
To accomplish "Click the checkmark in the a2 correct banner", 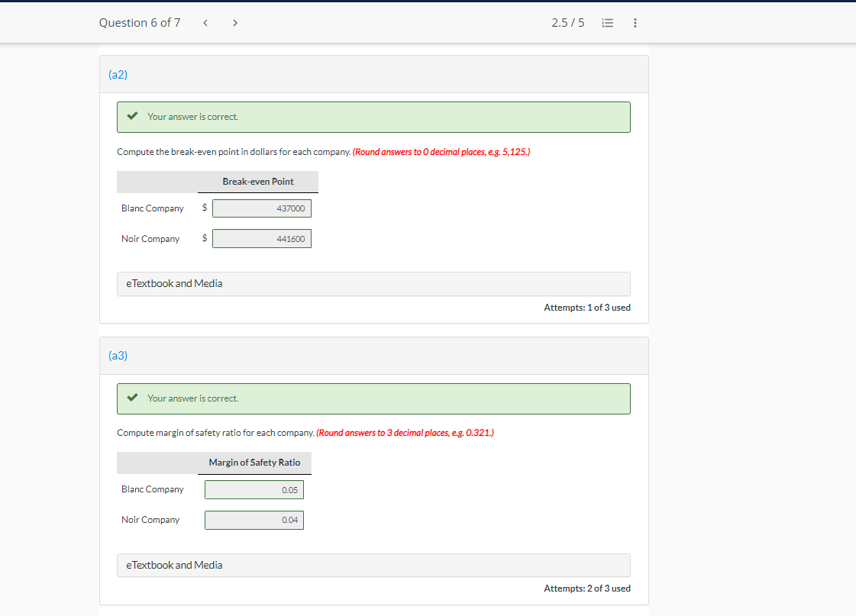I will point(132,116).
